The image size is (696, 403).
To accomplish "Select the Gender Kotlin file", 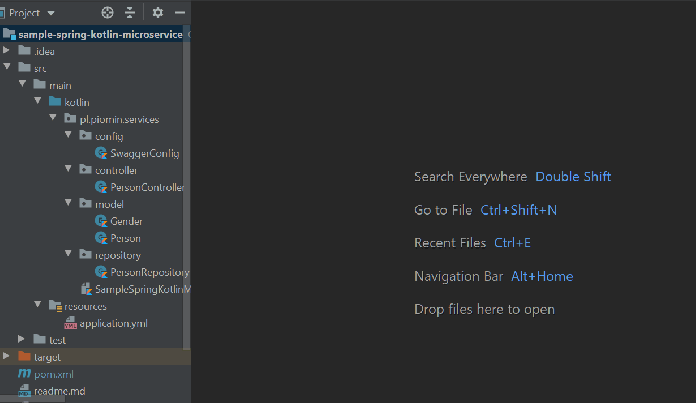I will coord(126,221).
